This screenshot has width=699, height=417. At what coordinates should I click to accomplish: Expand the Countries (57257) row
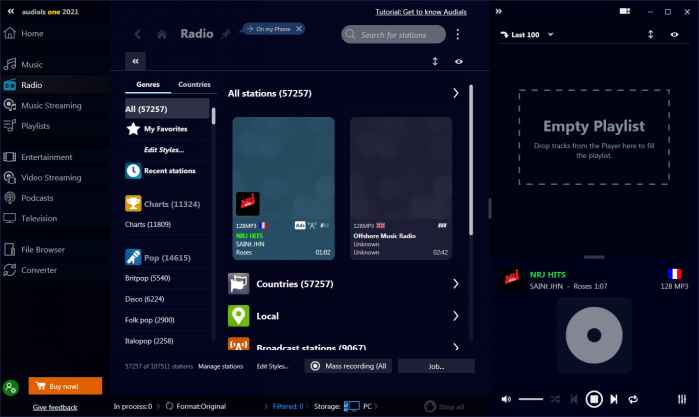[455, 284]
